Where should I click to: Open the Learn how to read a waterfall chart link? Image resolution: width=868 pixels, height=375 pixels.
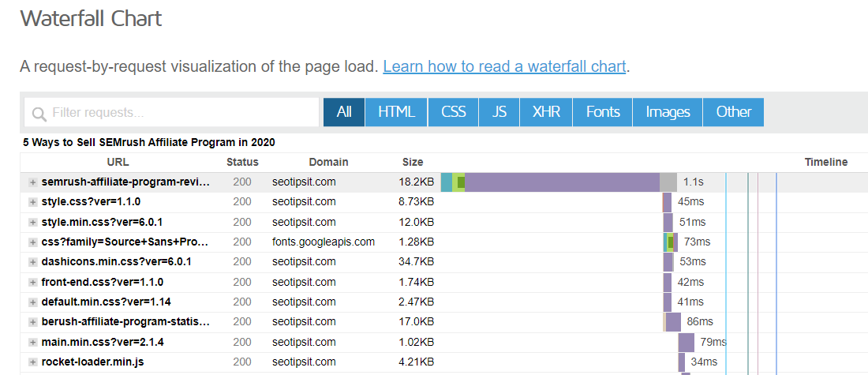[504, 66]
